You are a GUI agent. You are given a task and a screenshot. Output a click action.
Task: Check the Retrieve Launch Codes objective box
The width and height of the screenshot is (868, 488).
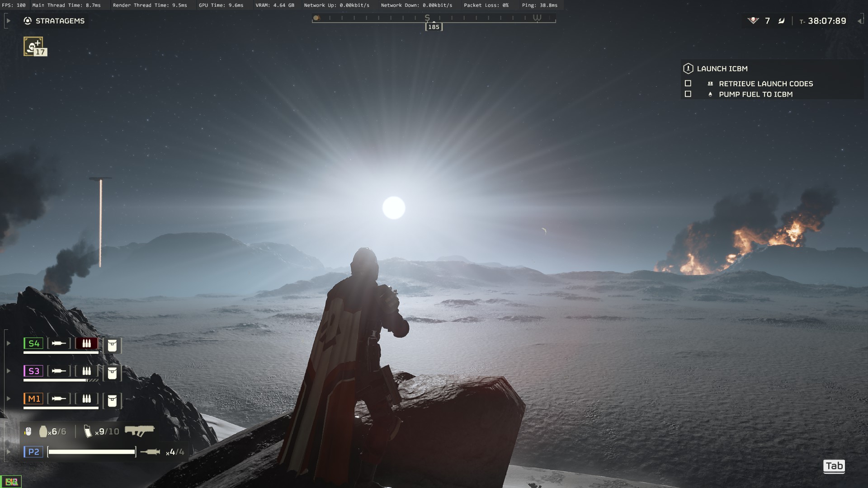coord(688,84)
